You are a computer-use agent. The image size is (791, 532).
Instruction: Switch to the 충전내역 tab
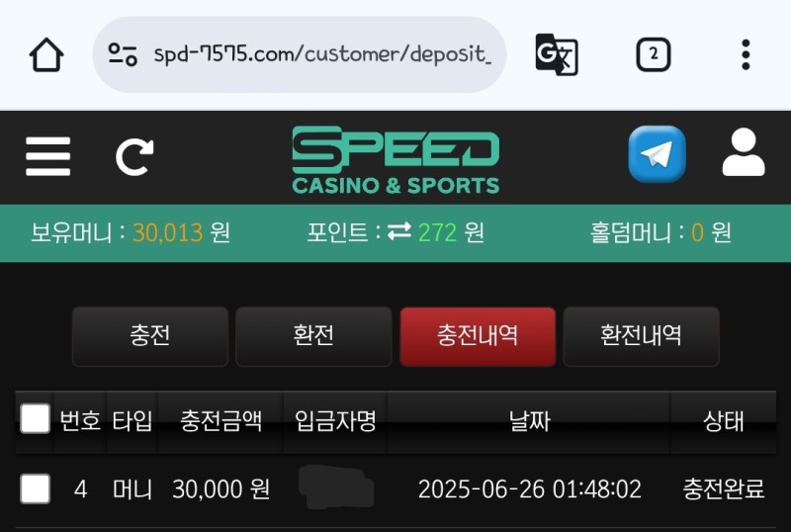click(478, 336)
